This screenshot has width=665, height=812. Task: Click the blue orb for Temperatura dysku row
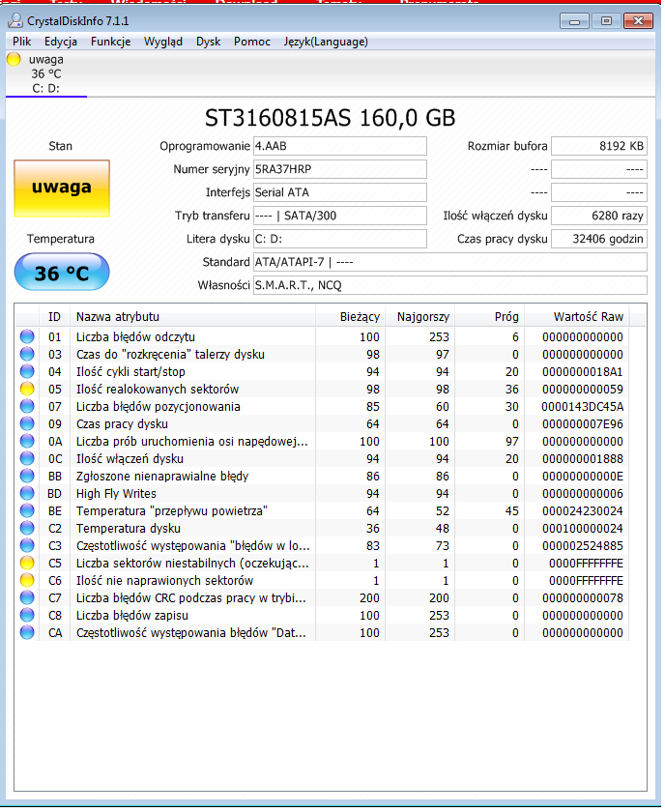click(27, 529)
